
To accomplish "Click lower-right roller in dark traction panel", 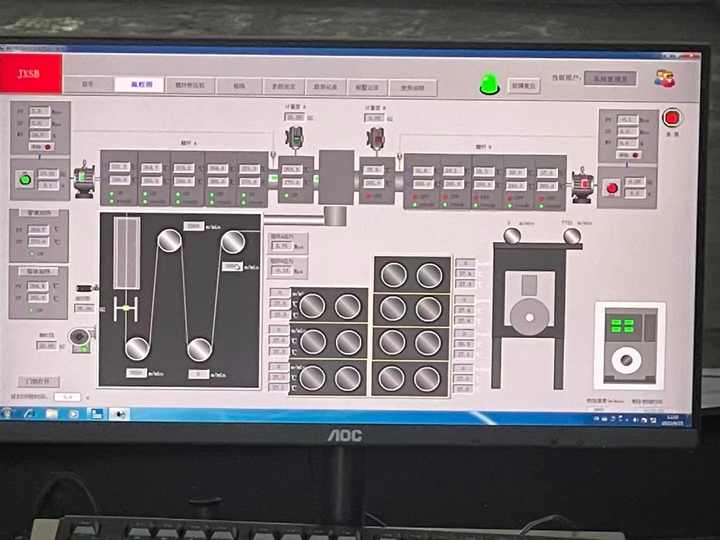I will (x=199, y=350).
